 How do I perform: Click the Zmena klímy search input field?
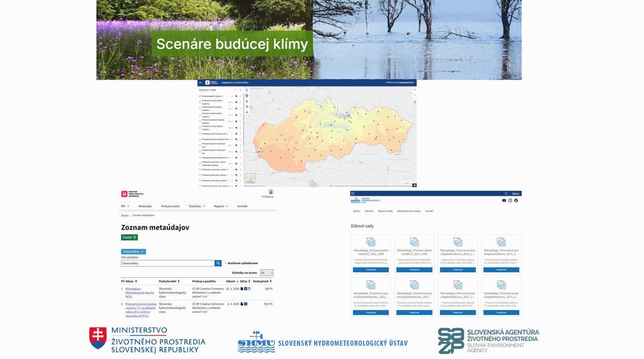click(167, 263)
